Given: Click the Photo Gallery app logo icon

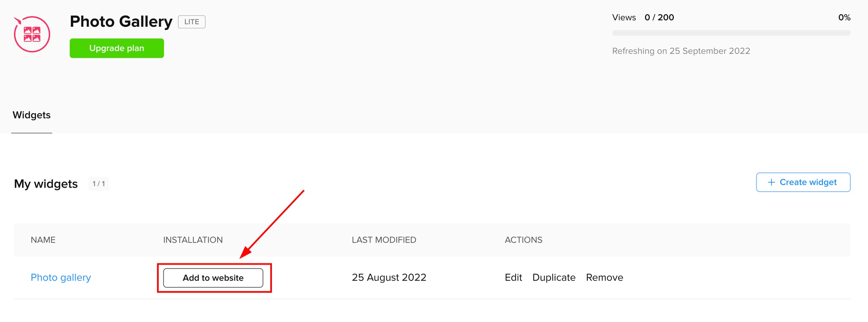Looking at the screenshot, I should [32, 34].
